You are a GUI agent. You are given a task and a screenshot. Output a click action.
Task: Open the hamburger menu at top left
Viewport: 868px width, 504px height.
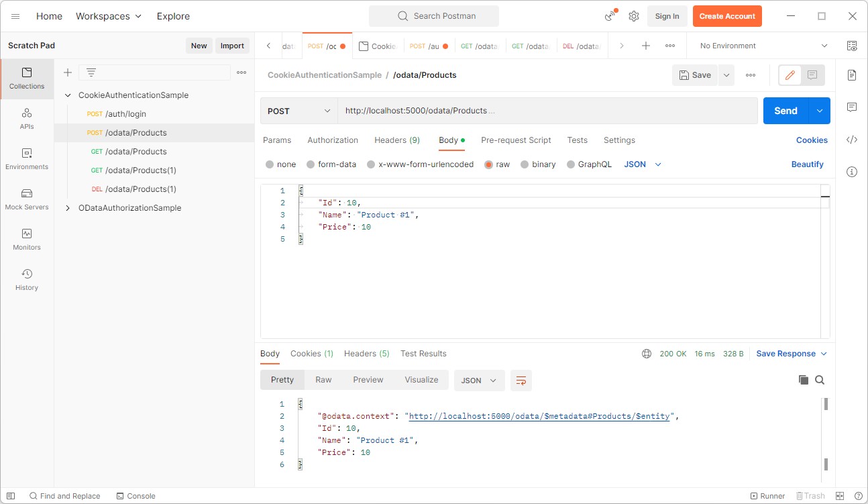coord(15,16)
